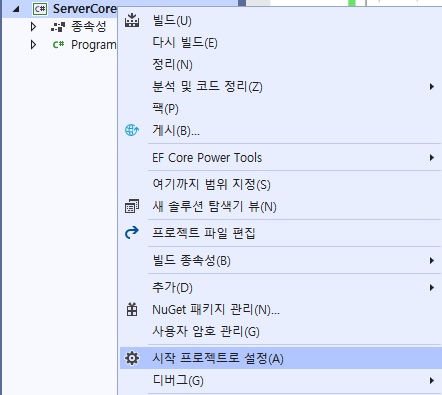Click submenu arrow of 빌드 종속성(B)

432,260
